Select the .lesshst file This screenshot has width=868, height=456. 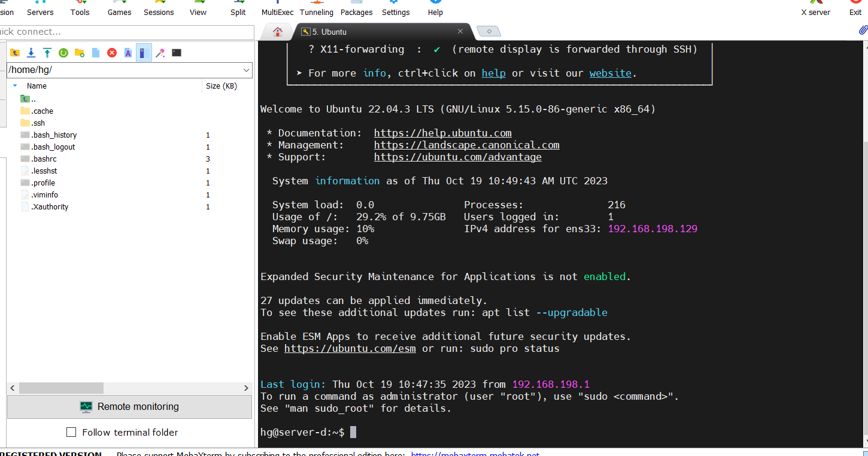(38, 171)
